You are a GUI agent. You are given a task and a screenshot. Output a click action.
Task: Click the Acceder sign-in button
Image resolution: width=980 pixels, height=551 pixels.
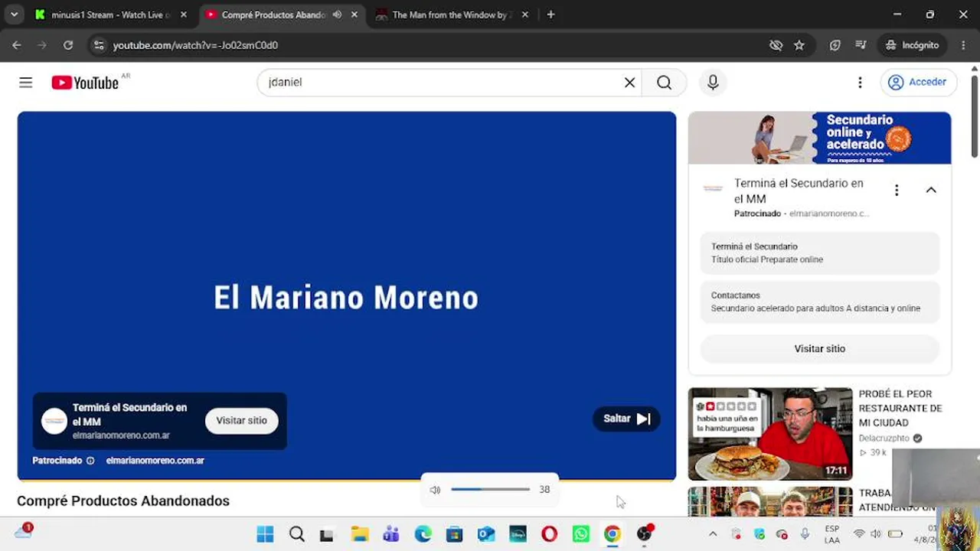(x=919, y=83)
